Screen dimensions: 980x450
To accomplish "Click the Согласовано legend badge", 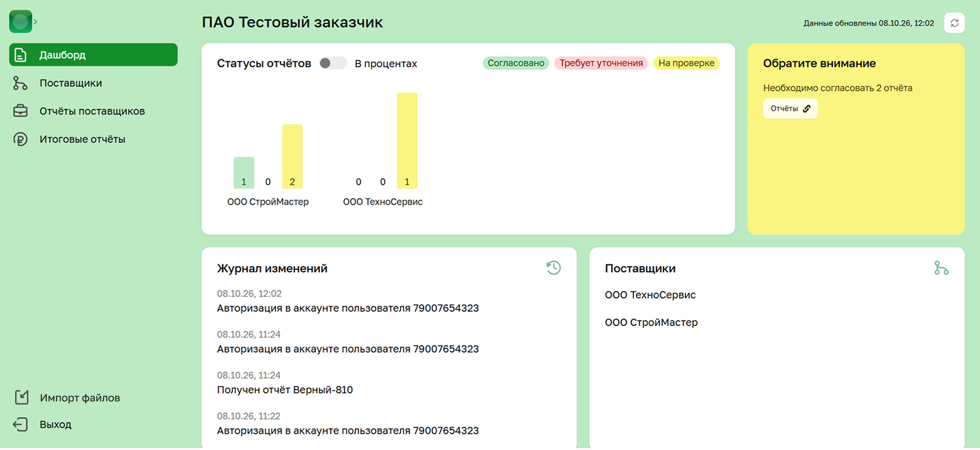I will pyautogui.click(x=516, y=63).
